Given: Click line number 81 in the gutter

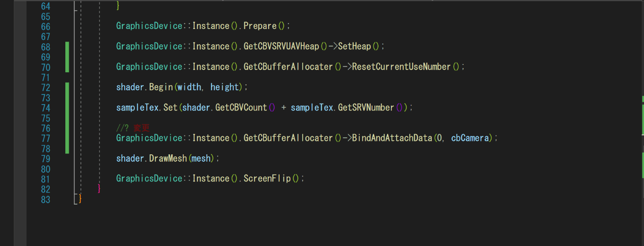Looking at the screenshot, I should pos(46,178).
